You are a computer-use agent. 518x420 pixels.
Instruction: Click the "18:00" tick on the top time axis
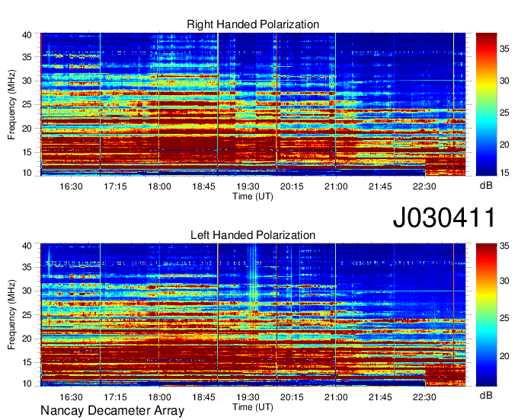click(x=159, y=186)
